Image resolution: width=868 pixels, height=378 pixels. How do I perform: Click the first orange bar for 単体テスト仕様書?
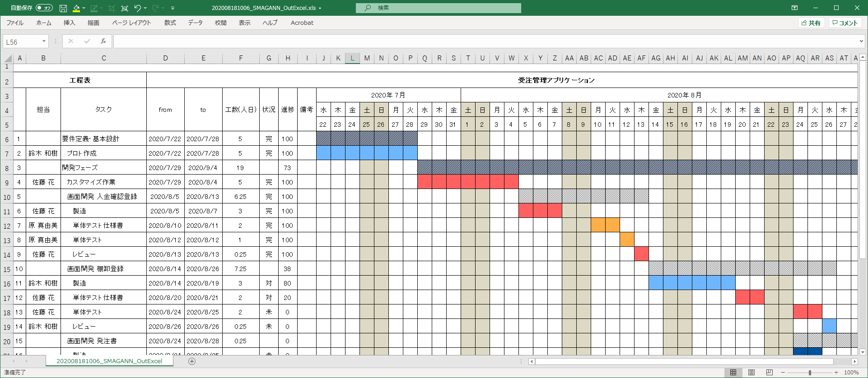pos(598,226)
